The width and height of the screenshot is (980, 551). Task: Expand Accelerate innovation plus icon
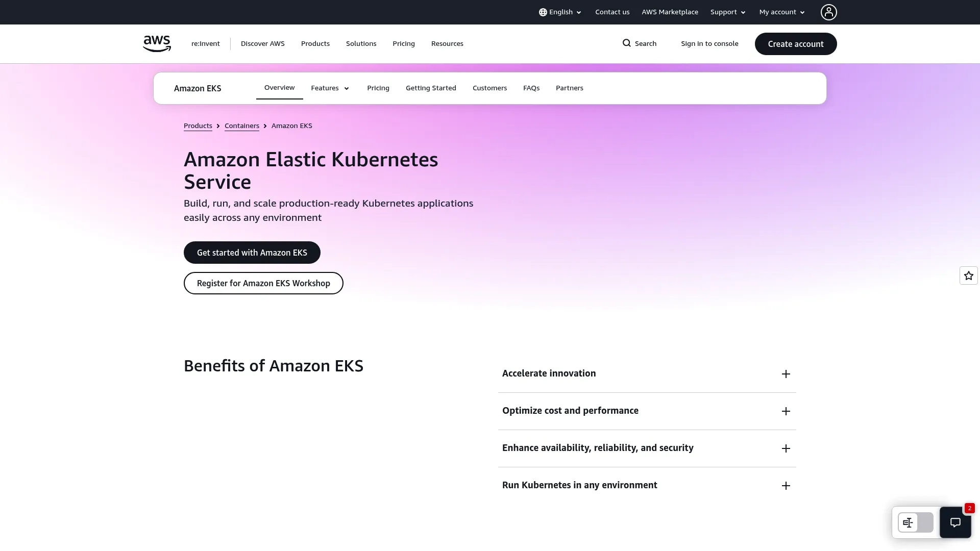coord(786,374)
